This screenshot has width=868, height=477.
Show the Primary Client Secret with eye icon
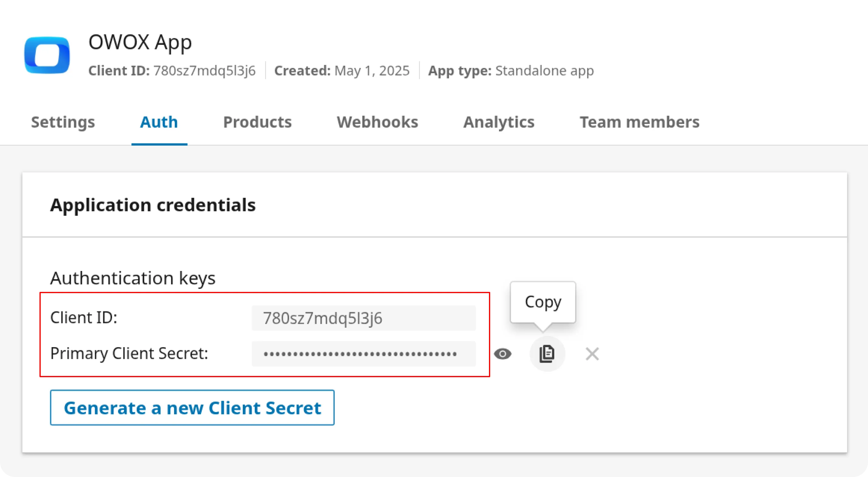click(502, 354)
